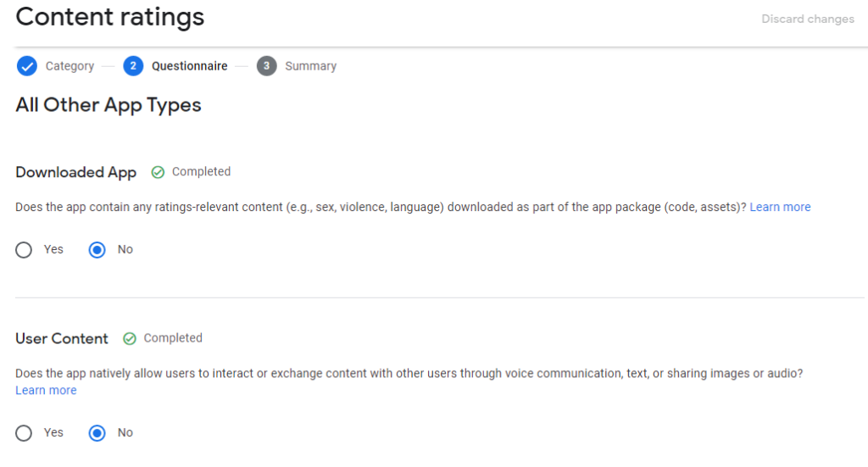Click Completed status text beside User Content
The image size is (868, 467).
pos(173,338)
